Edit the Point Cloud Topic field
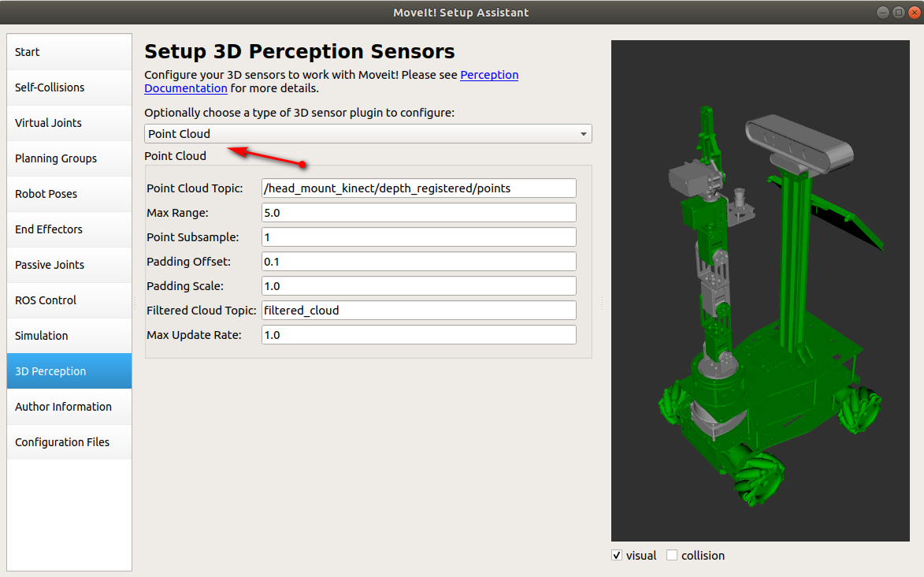The width and height of the screenshot is (924, 577). [418, 188]
